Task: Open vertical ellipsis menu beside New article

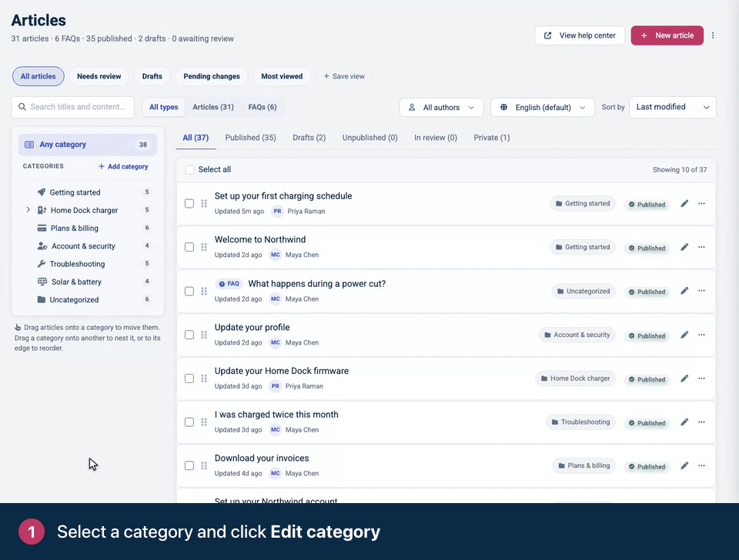Action: (x=713, y=35)
